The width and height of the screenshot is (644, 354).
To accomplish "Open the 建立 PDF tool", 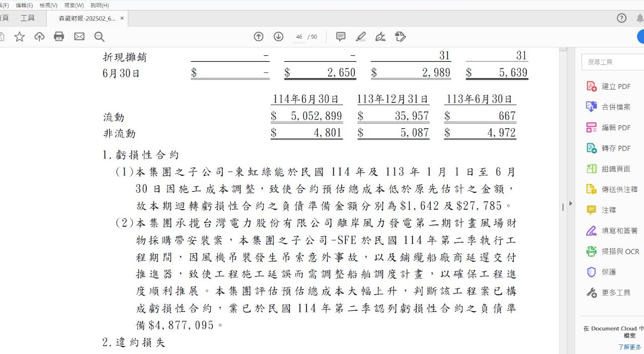I will click(x=609, y=86).
